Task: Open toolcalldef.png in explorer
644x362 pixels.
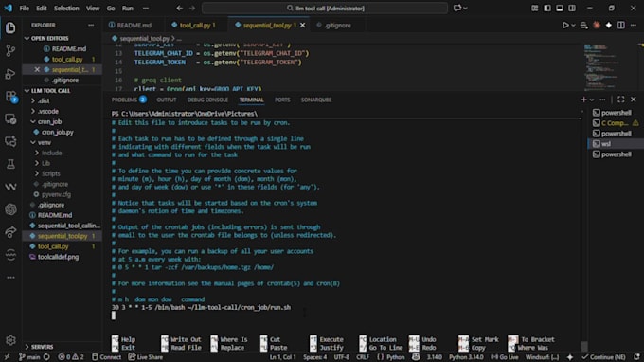Action: pos(58,257)
